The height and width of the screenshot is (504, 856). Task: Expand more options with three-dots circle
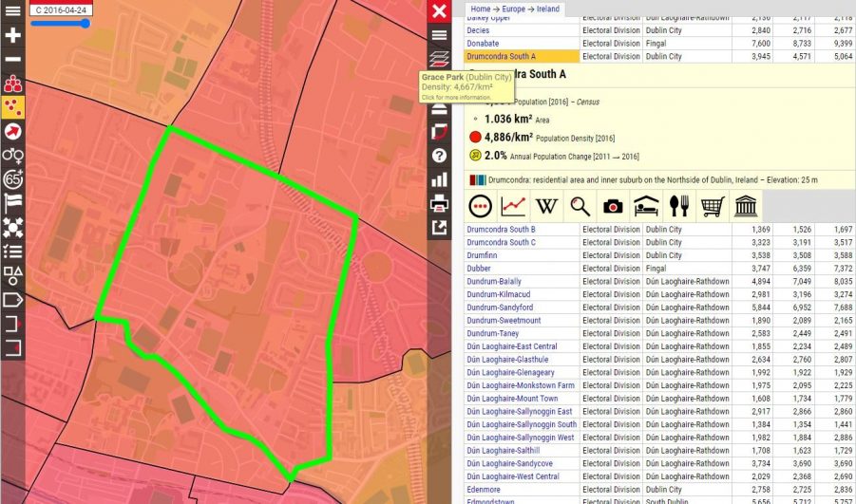coord(481,206)
